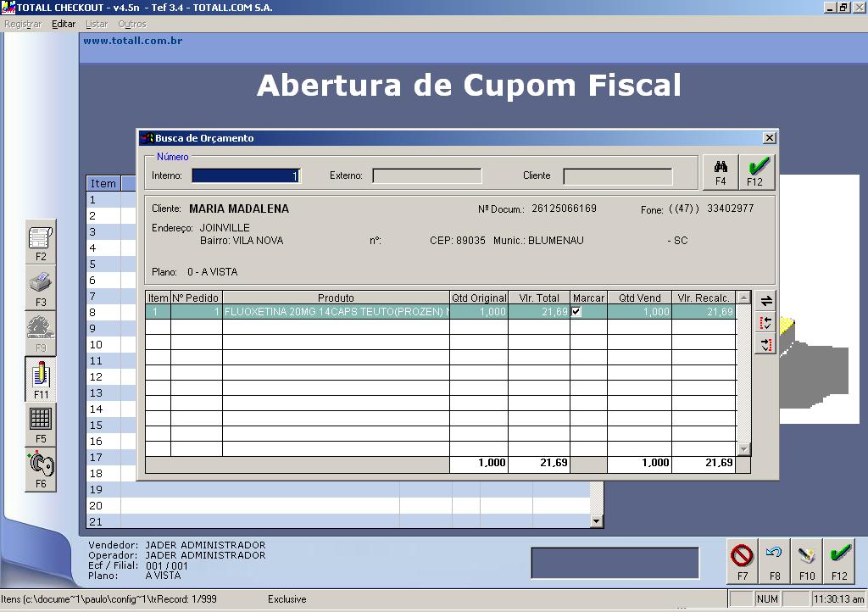Image resolution: width=868 pixels, height=612 pixels.
Task: Open the Registrar menu
Action: pyautogui.click(x=23, y=24)
